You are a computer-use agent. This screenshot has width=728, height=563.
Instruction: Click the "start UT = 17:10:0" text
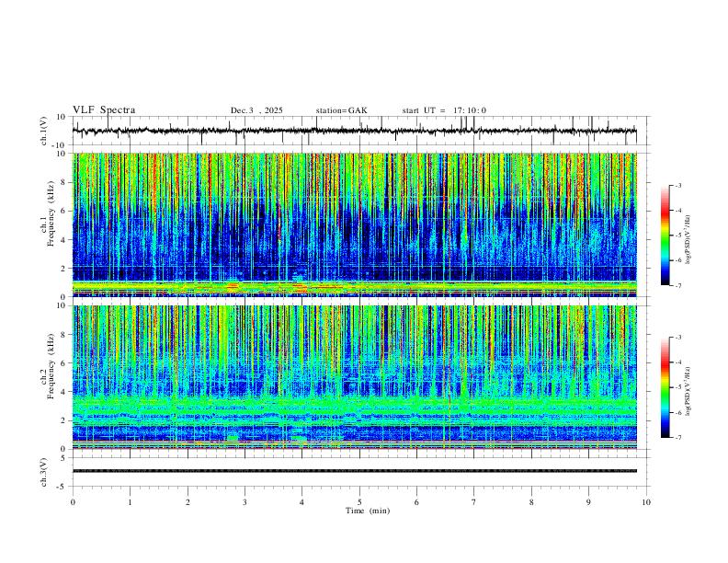pyautogui.click(x=444, y=110)
